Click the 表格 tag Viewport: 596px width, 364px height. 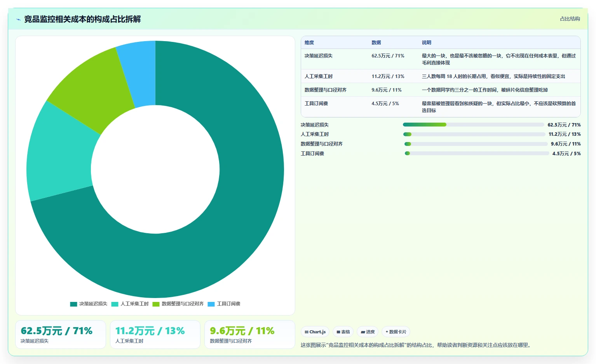pyautogui.click(x=343, y=332)
